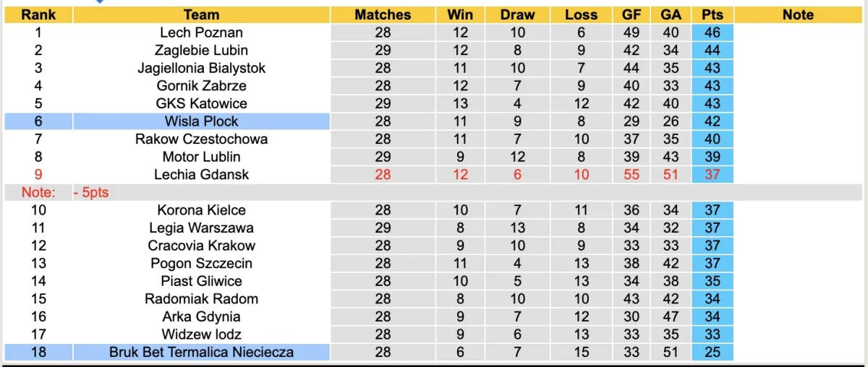This screenshot has height=367, width=868.
Task: Click the Rank column header
Action: [x=38, y=14]
